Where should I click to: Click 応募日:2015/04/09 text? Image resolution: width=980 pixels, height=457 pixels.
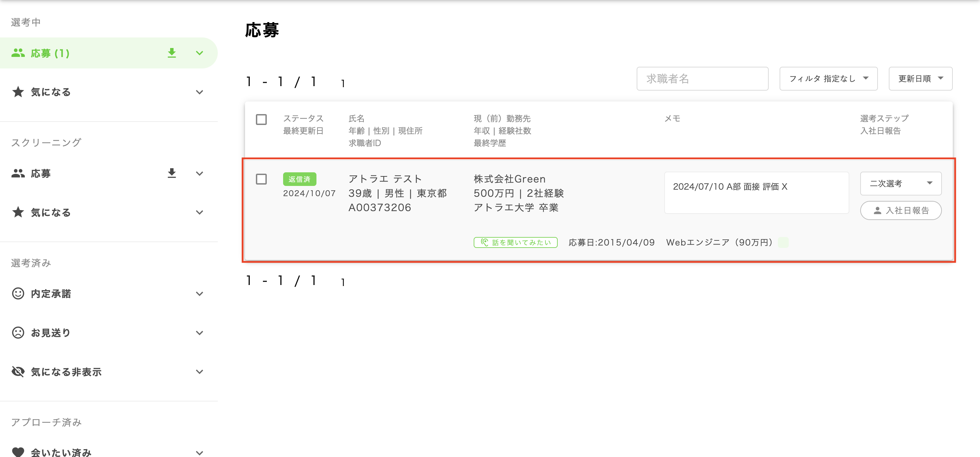click(x=611, y=242)
